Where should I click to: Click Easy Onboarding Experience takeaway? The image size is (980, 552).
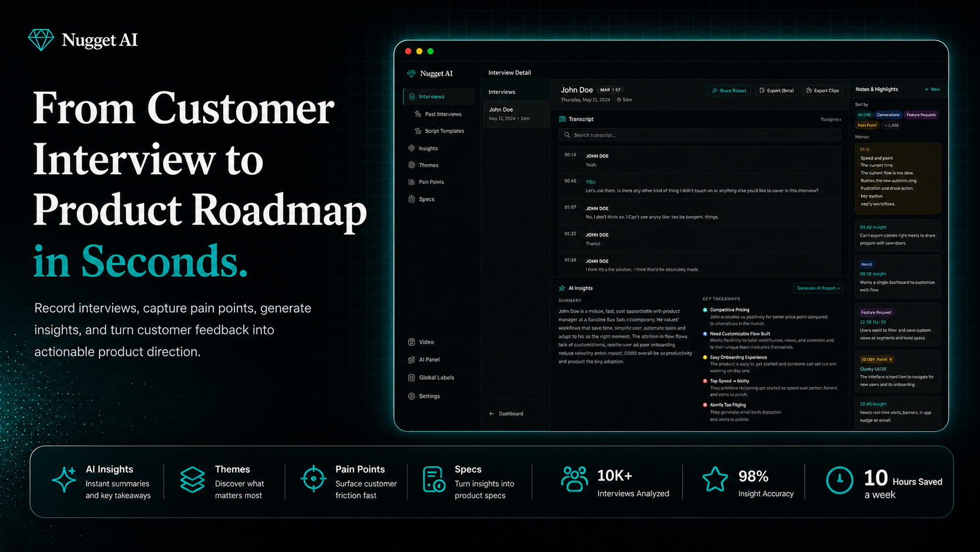coord(738,357)
